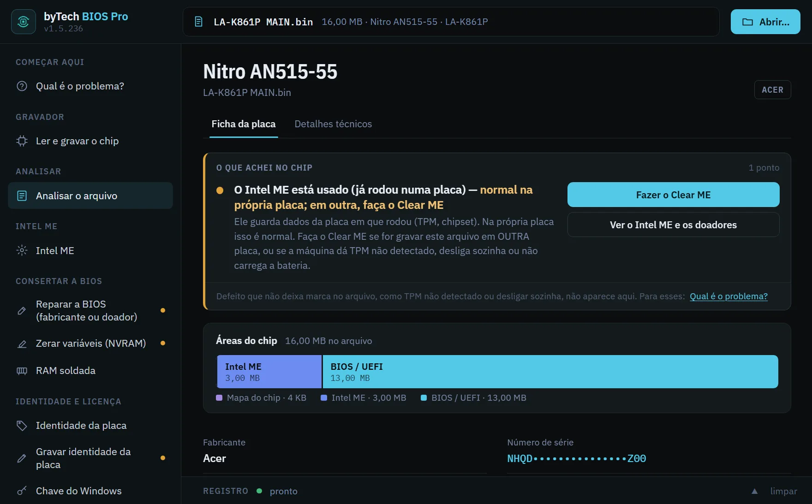Viewport: 812px width, 504px height.
Task: Go to Identidade da placa in the sidebar
Action: (90, 426)
